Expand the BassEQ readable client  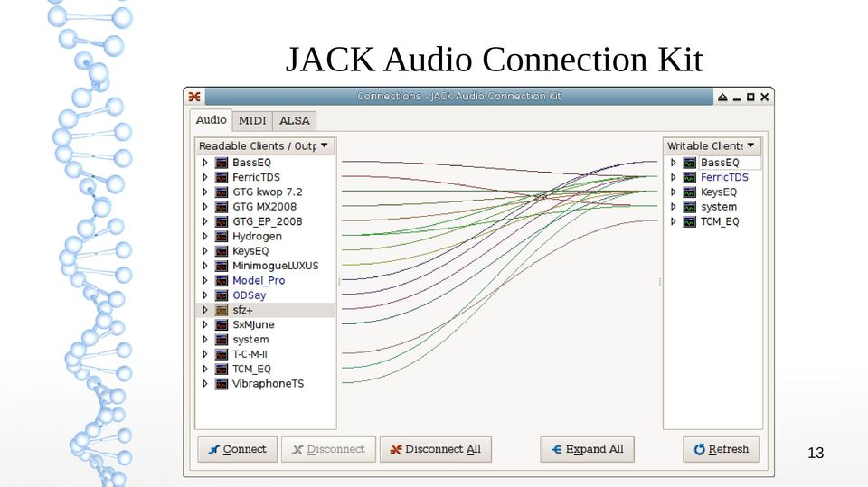(x=205, y=163)
